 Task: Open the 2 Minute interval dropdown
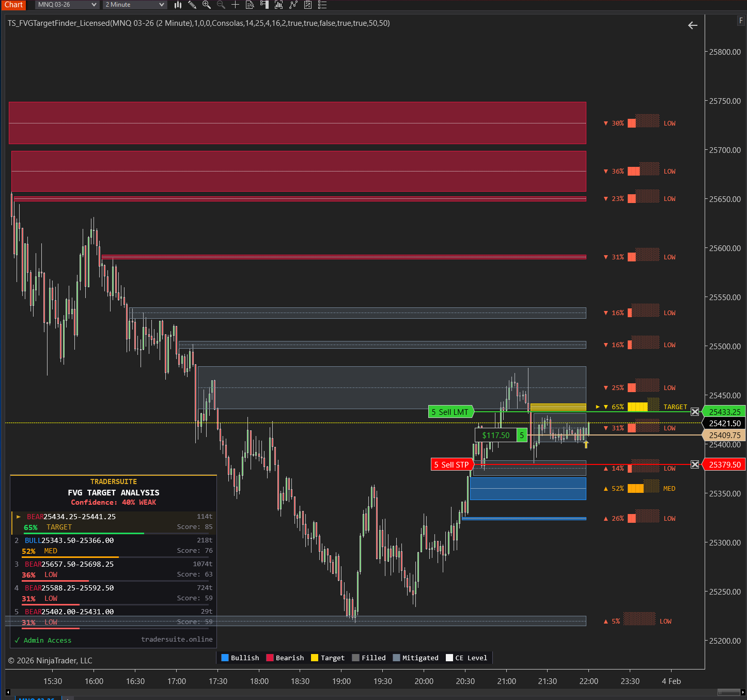coord(134,5)
